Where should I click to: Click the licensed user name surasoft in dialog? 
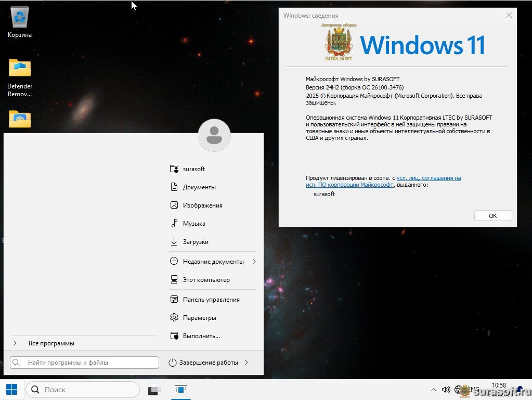point(324,193)
